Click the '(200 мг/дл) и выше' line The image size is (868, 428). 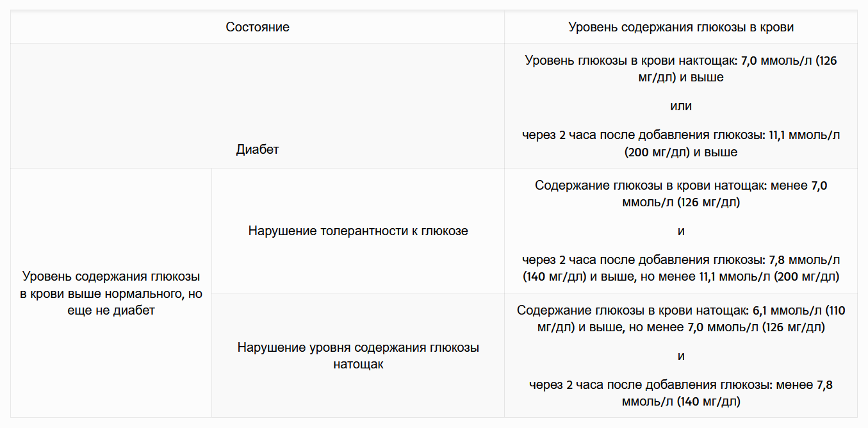pos(681,152)
